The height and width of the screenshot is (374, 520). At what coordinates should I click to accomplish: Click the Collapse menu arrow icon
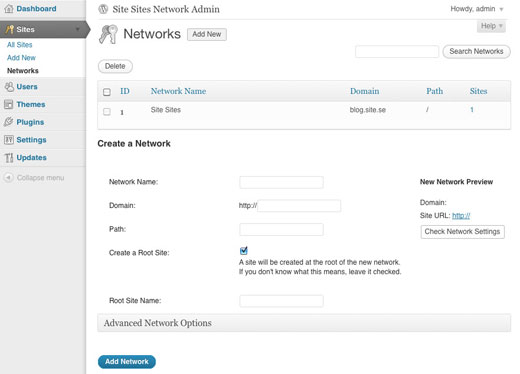8,177
